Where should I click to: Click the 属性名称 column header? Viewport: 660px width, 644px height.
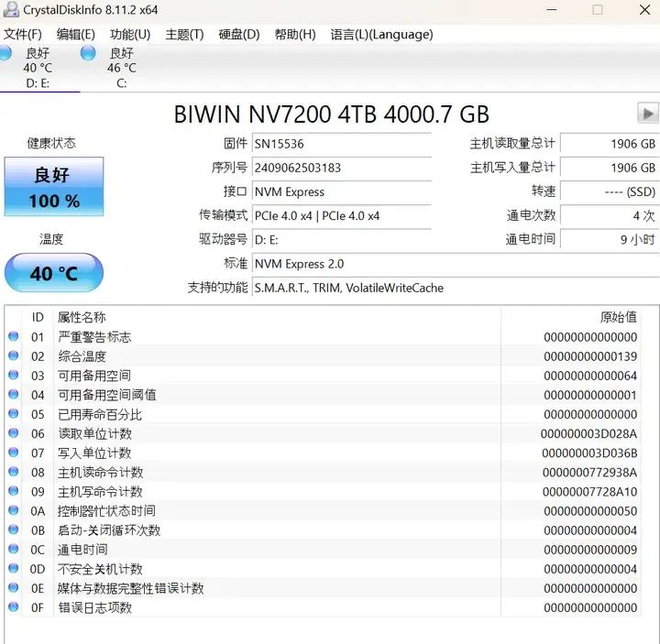click(277, 317)
